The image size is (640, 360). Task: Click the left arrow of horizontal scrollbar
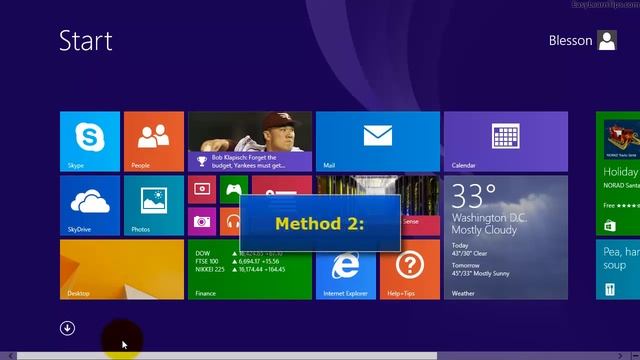click(11, 356)
